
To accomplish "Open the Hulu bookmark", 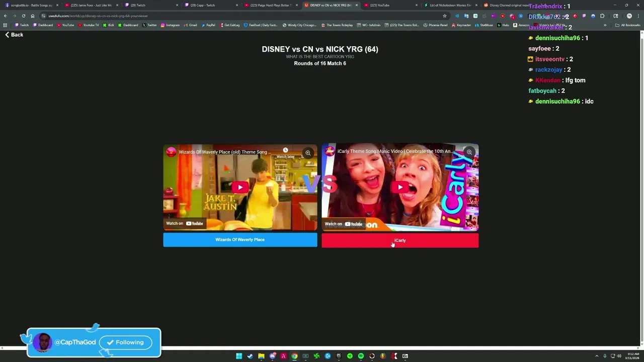I will tap(503, 25).
